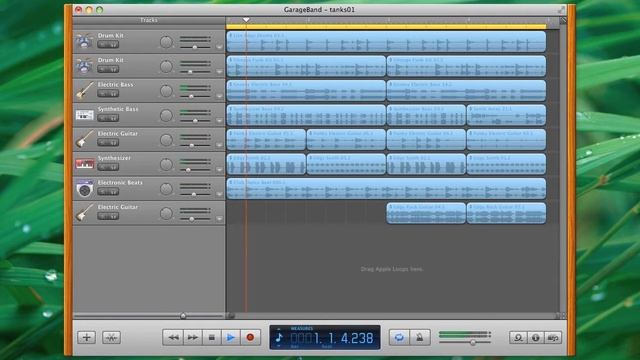Select third region on Synthetic Bass track

506,115
